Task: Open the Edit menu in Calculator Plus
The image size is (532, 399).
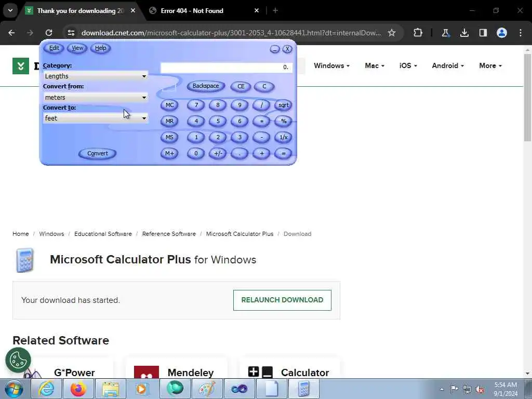Action: click(x=54, y=48)
